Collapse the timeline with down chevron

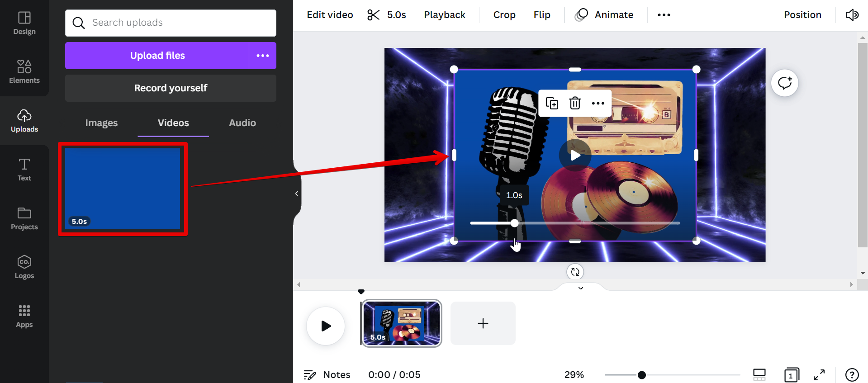tap(581, 288)
